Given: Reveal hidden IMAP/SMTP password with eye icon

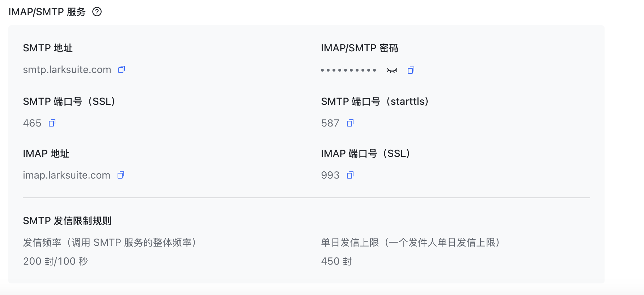Looking at the screenshot, I should [392, 70].
